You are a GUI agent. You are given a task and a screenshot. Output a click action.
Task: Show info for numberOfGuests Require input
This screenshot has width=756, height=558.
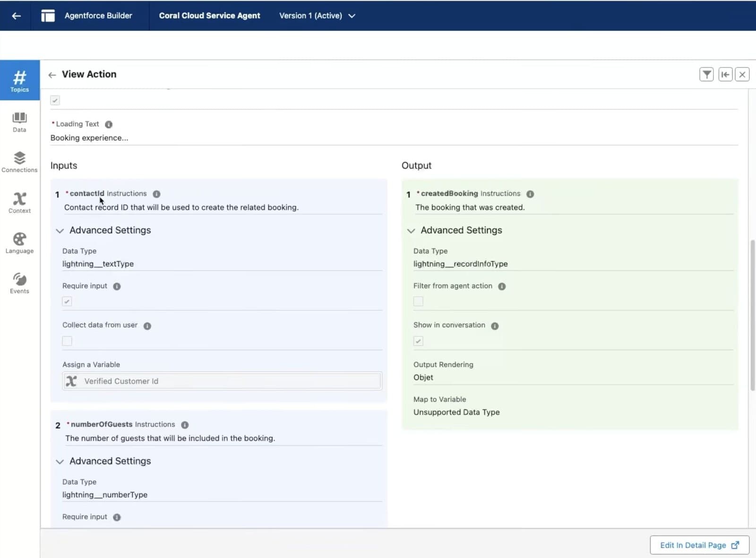click(117, 517)
